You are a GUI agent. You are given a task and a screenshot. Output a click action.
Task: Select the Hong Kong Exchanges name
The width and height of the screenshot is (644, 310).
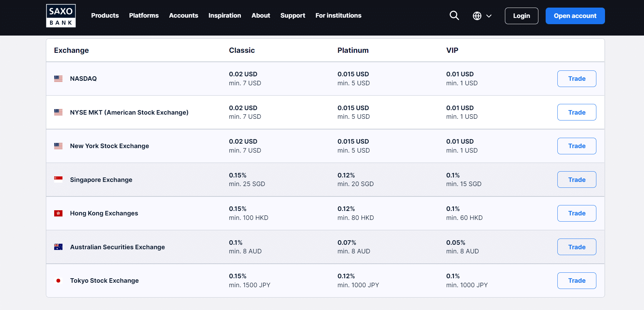tap(104, 213)
